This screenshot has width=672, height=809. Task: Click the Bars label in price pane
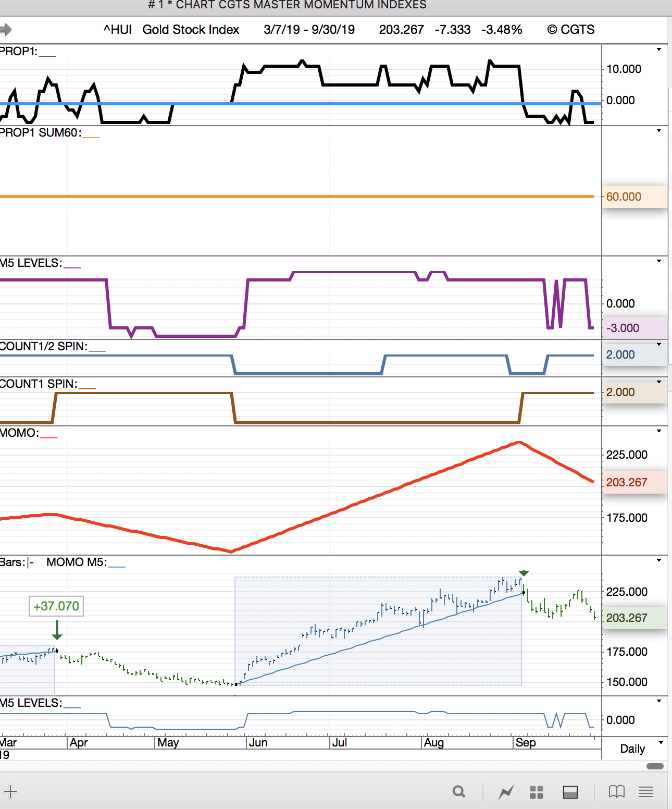coord(12,562)
